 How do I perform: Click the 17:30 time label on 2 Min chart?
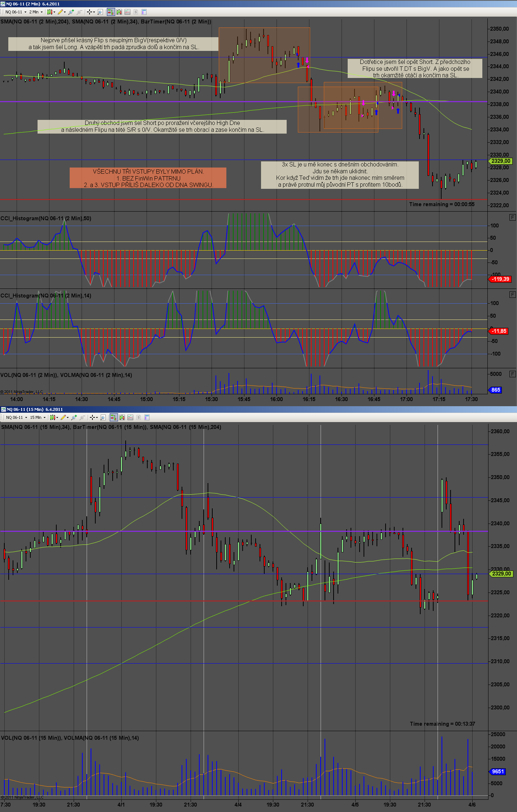click(x=472, y=399)
